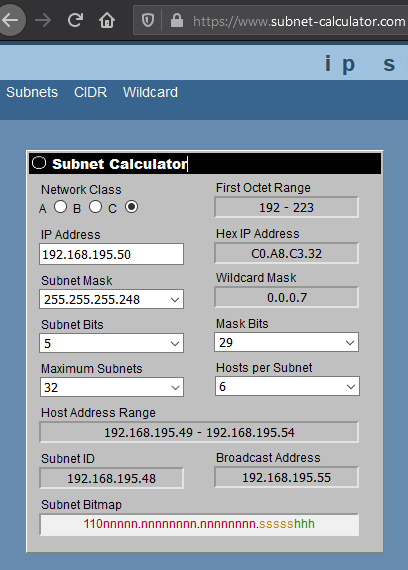Click the IP Address input field
This screenshot has height=570, width=408.
[x=111, y=254]
